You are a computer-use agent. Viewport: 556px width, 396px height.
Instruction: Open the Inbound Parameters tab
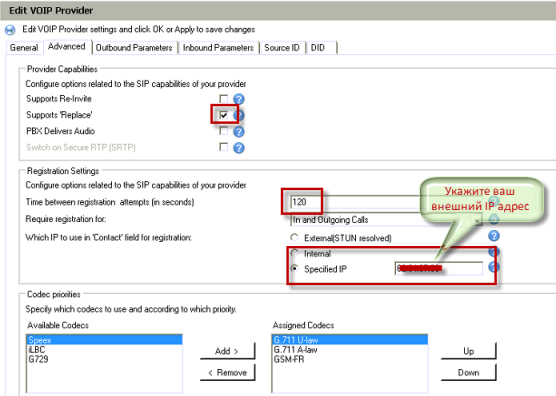tap(218, 48)
